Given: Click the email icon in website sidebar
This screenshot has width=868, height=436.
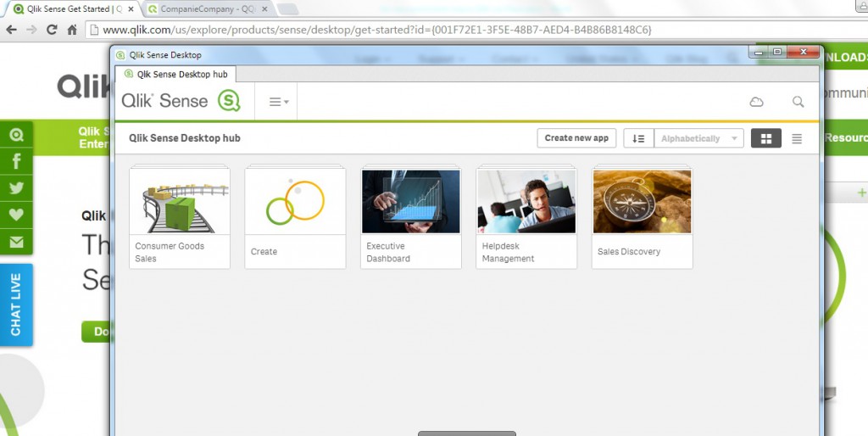Looking at the screenshot, I should pyautogui.click(x=16, y=242).
